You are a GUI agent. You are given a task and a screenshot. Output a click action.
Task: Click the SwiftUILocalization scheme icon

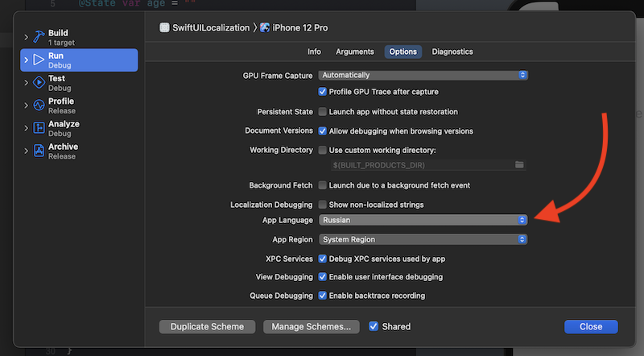[164, 27]
